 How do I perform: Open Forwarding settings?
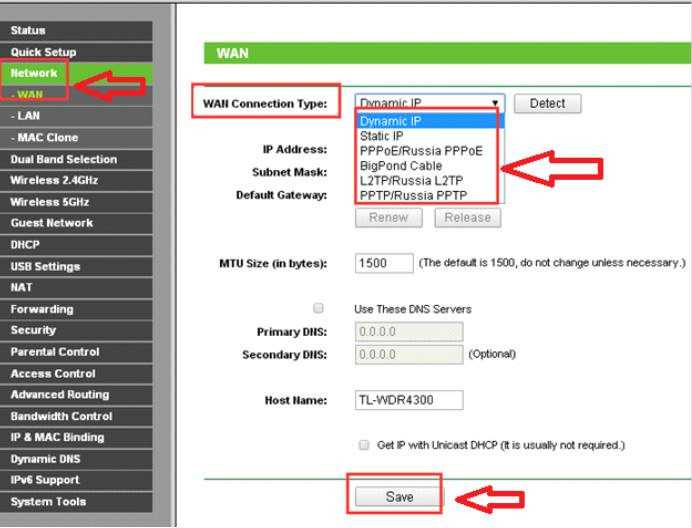pyautogui.click(x=76, y=309)
